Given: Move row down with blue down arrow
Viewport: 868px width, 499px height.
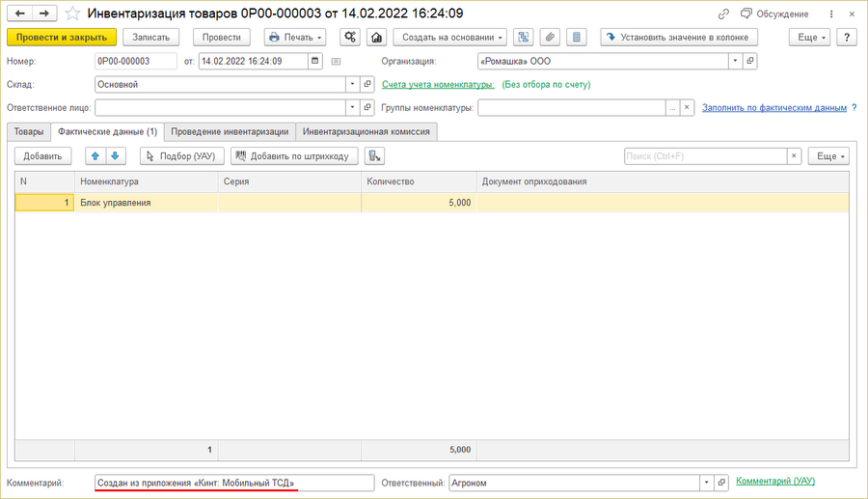Looking at the screenshot, I should [x=115, y=156].
